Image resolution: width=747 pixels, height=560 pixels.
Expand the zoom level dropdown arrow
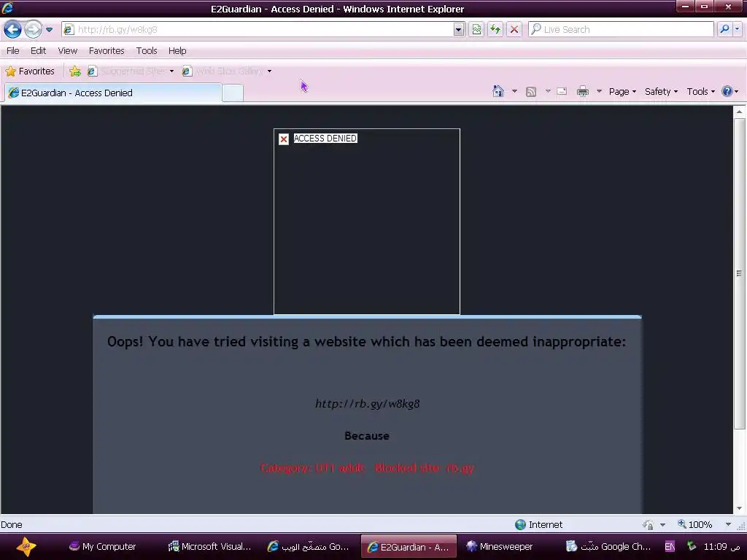729,524
